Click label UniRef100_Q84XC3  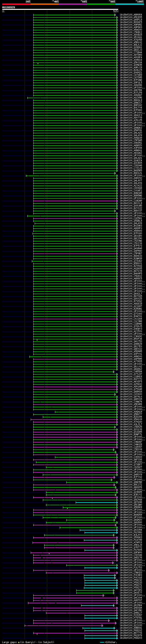[x=131, y=115]
